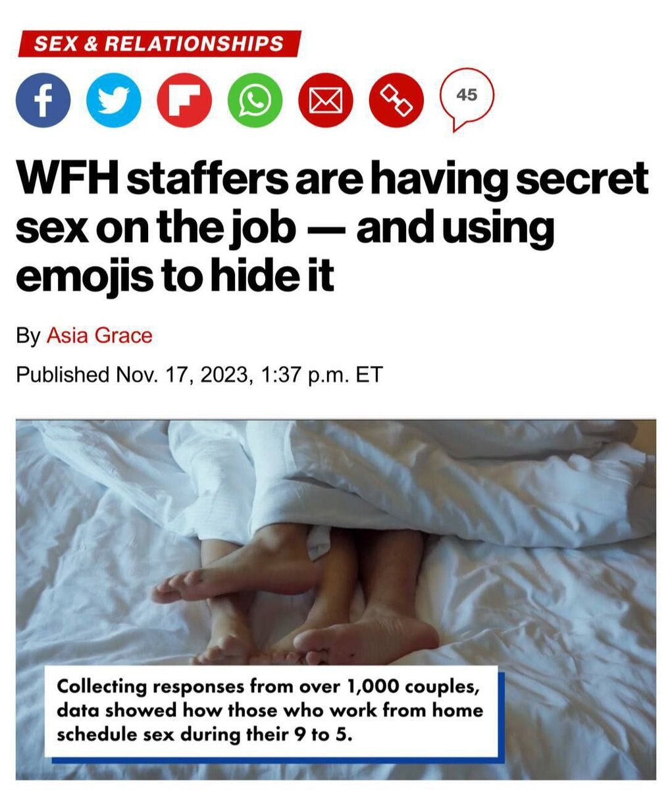This screenshot has width=672, height=790.
Task: Visit author Asia Grace's page
Action: coord(99,335)
